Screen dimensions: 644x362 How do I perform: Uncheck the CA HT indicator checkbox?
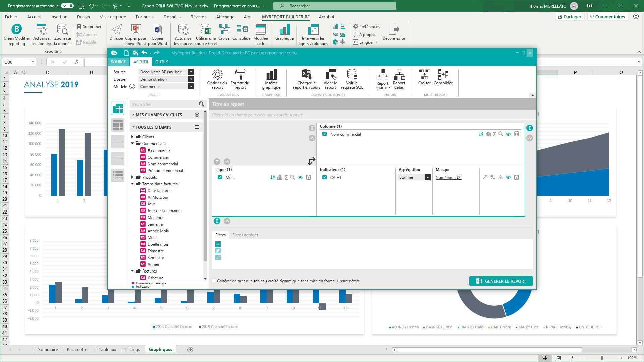[x=325, y=178]
